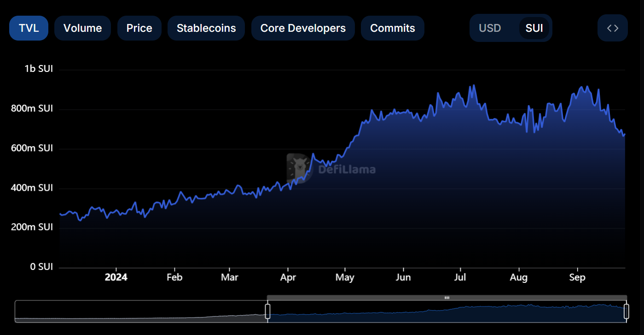The width and height of the screenshot is (644, 335).
Task: Click the Sep x-axis label
Action: coord(577,277)
